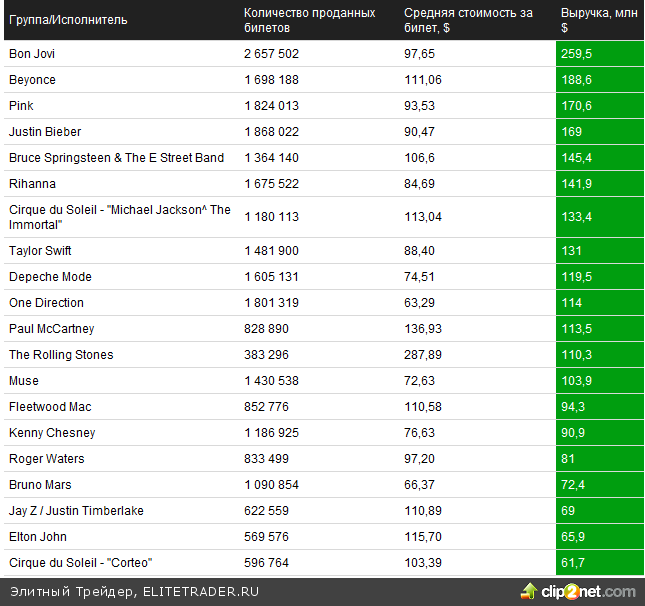Select the Justin Bieber name cell
The width and height of the screenshot is (645, 606).
pos(45,132)
